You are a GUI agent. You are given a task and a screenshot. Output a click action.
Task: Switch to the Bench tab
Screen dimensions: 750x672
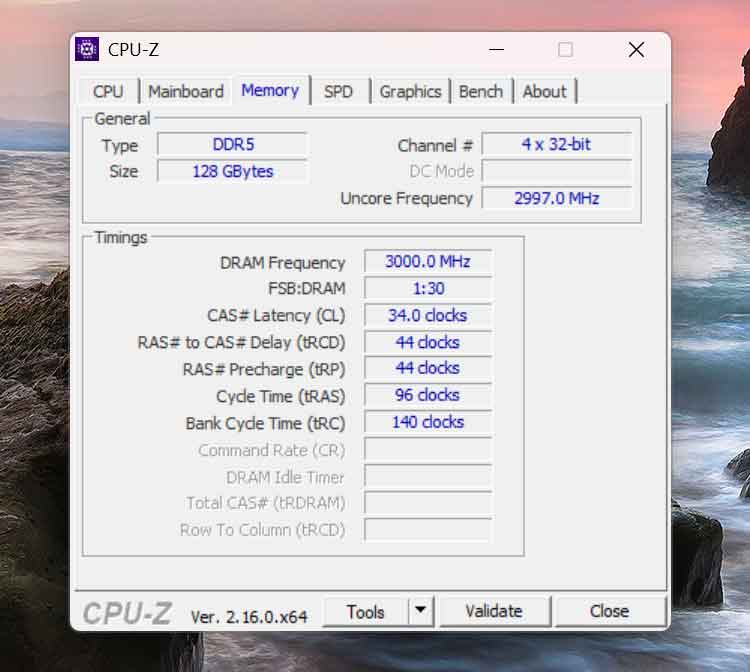(481, 91)
